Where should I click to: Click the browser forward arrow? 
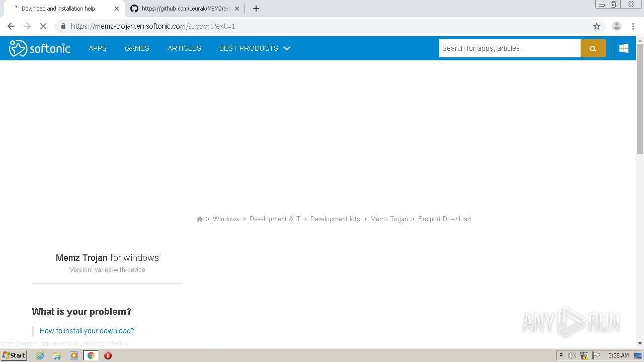coord(27,26)
